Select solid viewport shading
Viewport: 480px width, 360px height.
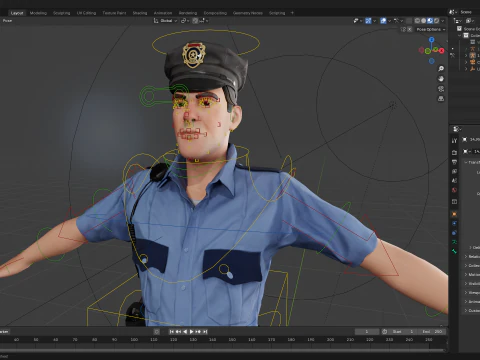pyautogui.click(x=424, y=21)
